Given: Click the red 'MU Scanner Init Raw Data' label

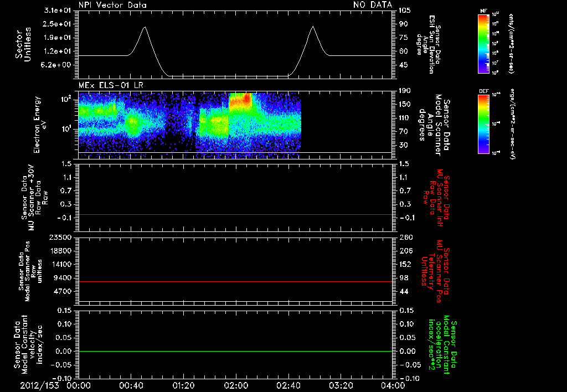Looking at the screenshot, I should point(436,198).
